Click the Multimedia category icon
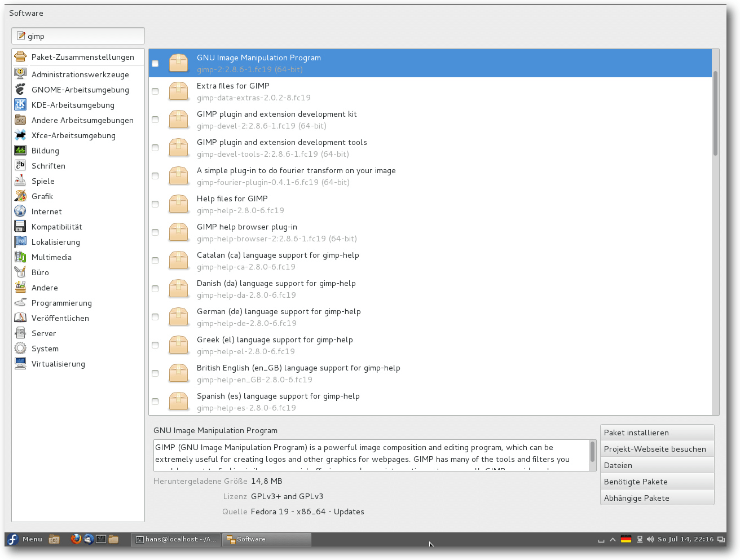Viewport: 740px width, 560px height. tap(20, 257)
